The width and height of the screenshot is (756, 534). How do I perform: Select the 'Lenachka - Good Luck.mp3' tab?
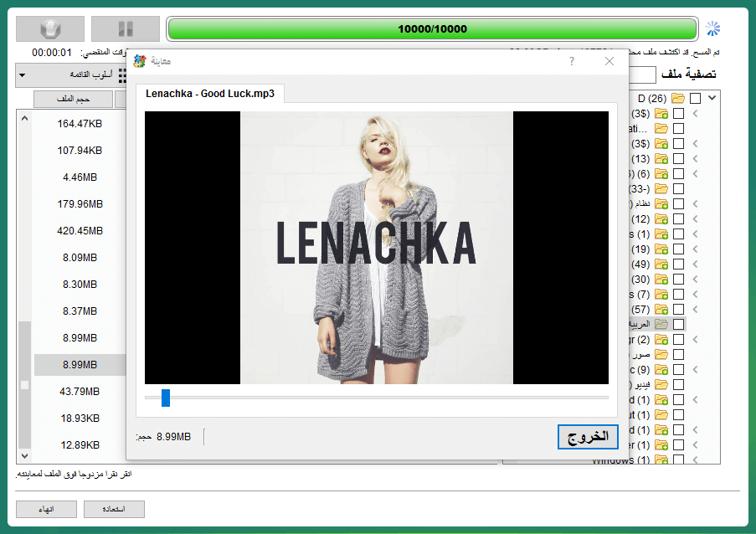point(210,94)
